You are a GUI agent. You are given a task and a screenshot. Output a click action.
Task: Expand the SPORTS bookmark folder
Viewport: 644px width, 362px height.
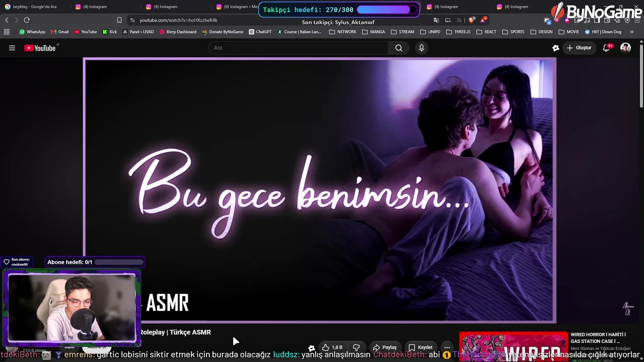click(x=513, y=32)
